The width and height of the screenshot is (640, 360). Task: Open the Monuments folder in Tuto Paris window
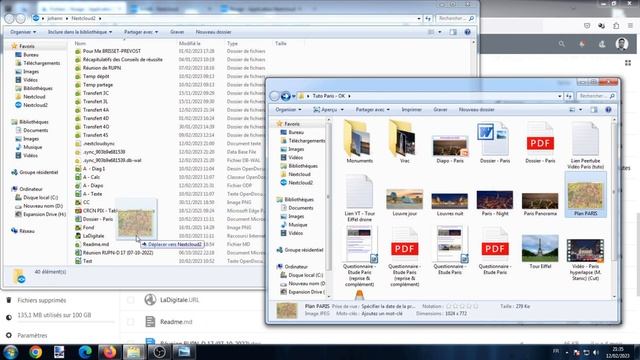359,142
